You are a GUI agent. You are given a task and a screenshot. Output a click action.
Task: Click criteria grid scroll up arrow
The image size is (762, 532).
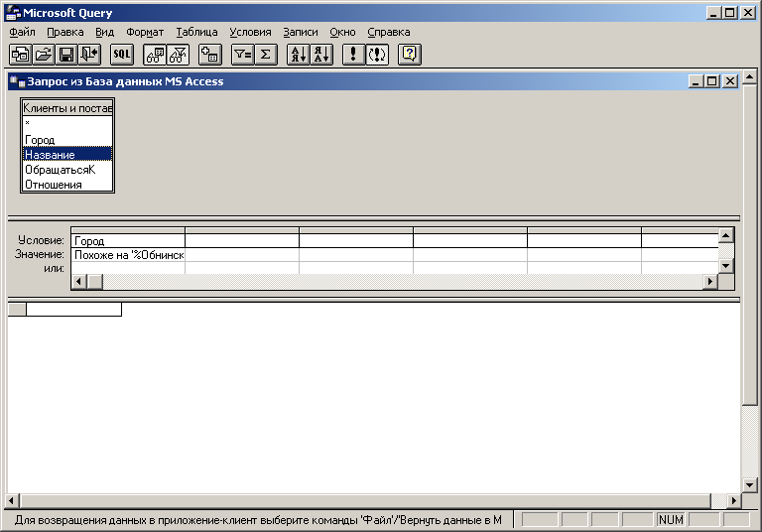pyautogui.click(x=725, y=236)
